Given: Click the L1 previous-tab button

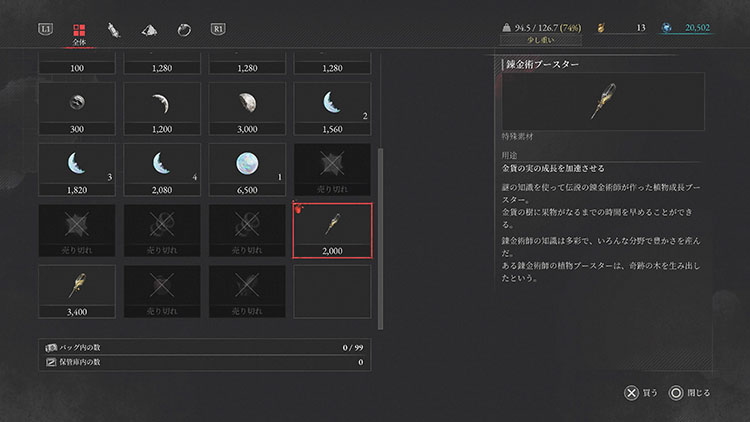Looking at the screenshot, I should pyautogui.click(x=45, y=29).
